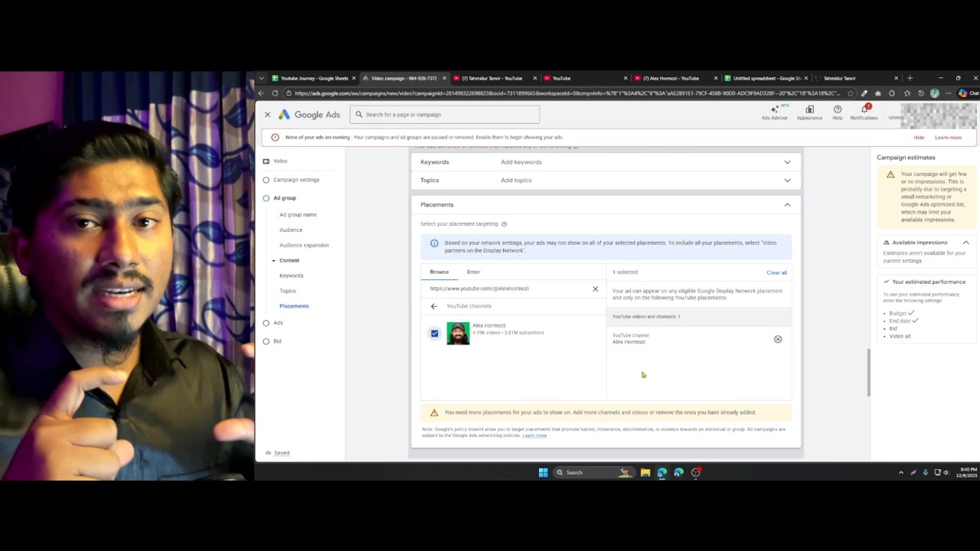
Task: Open the Youtube Journey Google Sheets tab
Action: [314, 78]
